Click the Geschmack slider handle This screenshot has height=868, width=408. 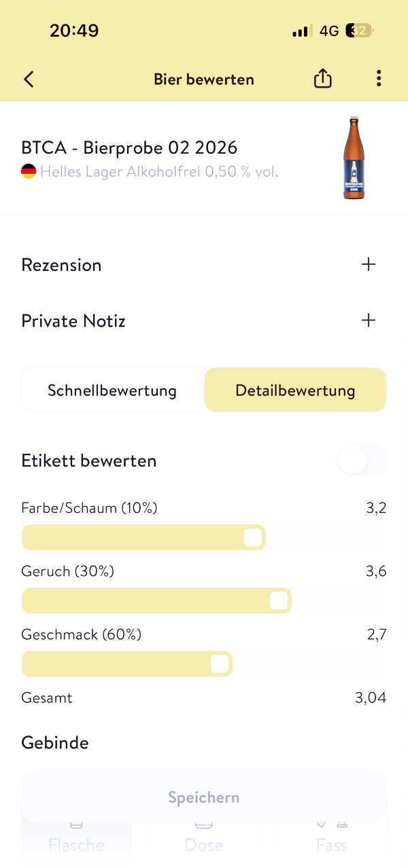point(220,664)
